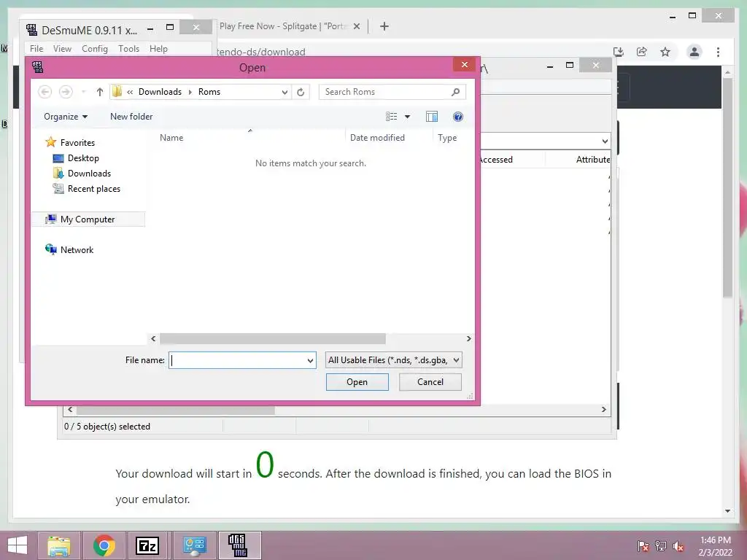The height and width of the screenshot is (560, 747).
Task: Select Recent places in navigation pane
Action: coord(94,189)
